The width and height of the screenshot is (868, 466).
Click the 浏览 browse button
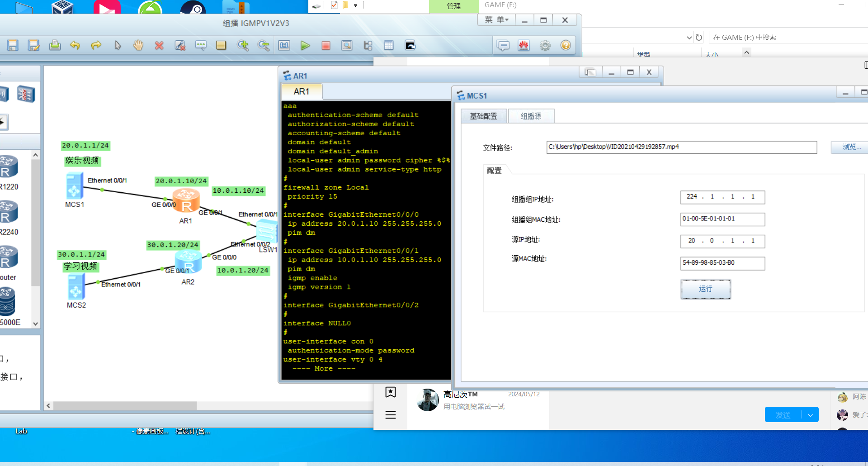coord(850,147)
